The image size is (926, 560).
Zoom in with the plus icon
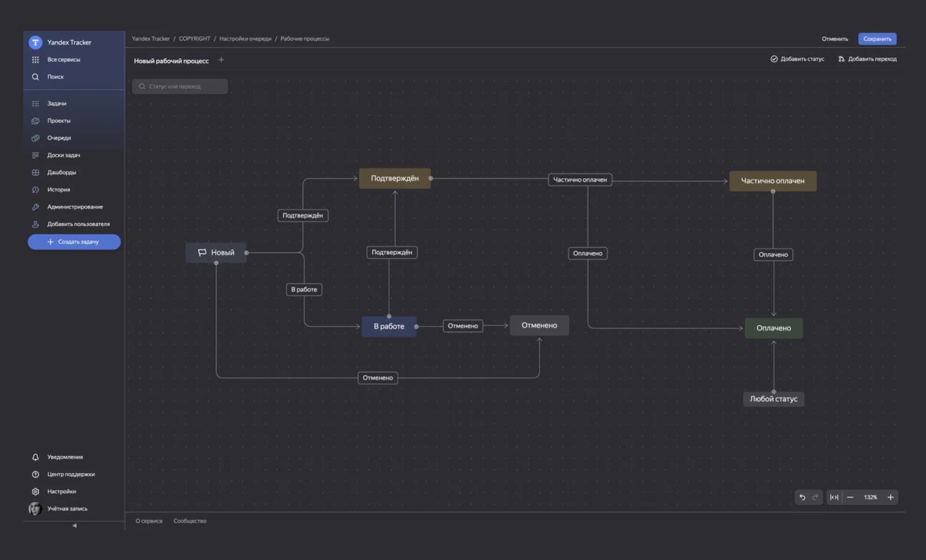pos(891,497)
